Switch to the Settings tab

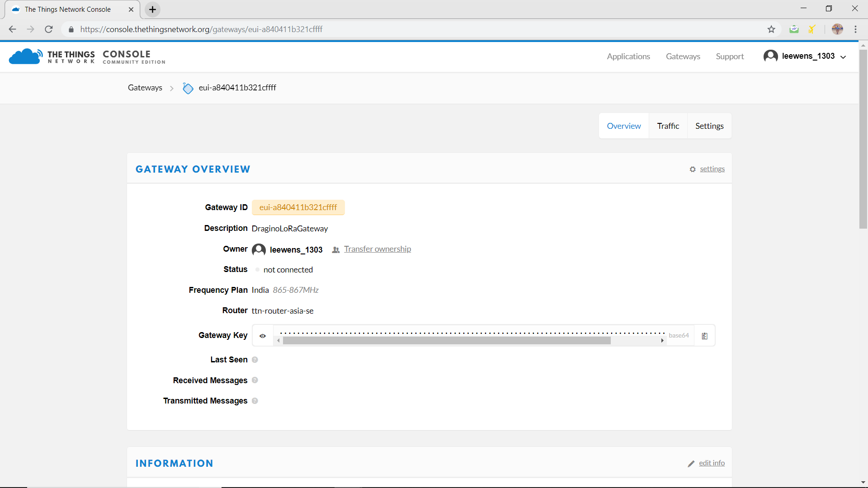coord(709,126)
